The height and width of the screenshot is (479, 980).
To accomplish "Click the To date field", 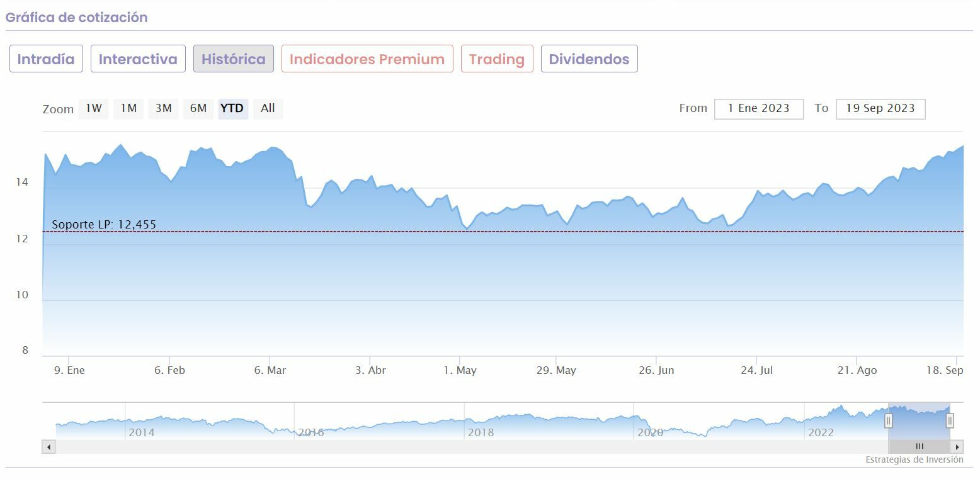I will click(x=880, y=108).
